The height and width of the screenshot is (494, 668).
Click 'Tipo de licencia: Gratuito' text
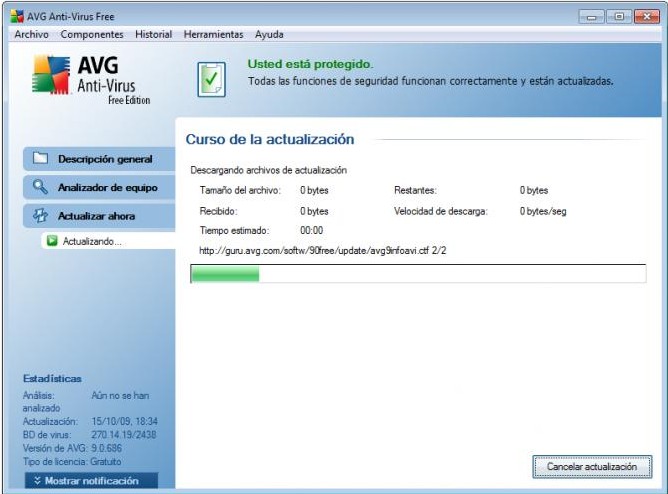click(72, 462)
